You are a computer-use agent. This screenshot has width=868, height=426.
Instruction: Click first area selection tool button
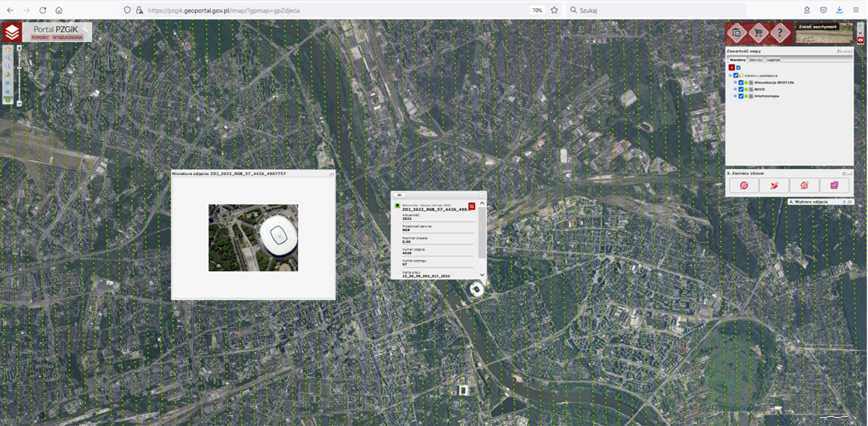tap(744, 185)
